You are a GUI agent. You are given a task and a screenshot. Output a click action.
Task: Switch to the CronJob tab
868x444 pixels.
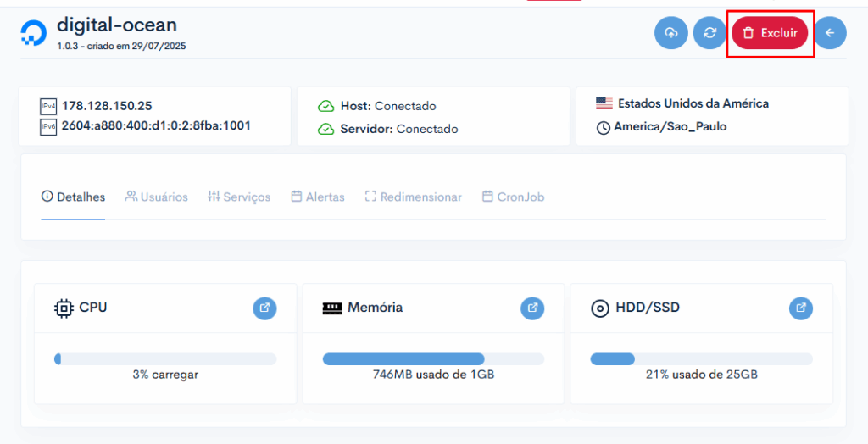click(513, 197)
